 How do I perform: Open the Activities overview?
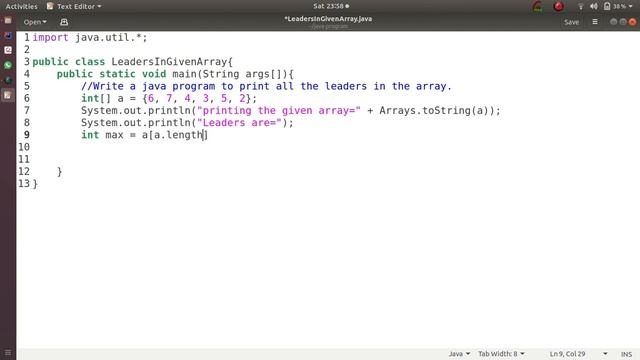click(x=21, y=7)
